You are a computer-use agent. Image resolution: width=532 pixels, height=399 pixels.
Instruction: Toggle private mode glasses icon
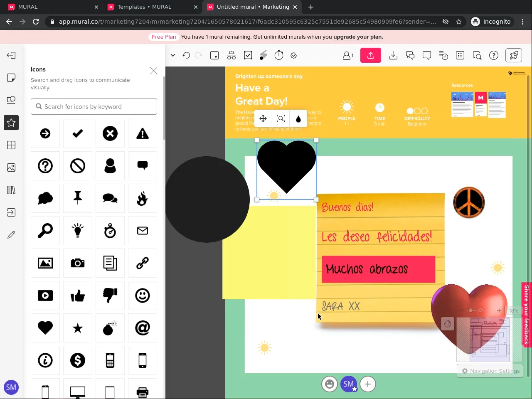[x=232, y=55]
